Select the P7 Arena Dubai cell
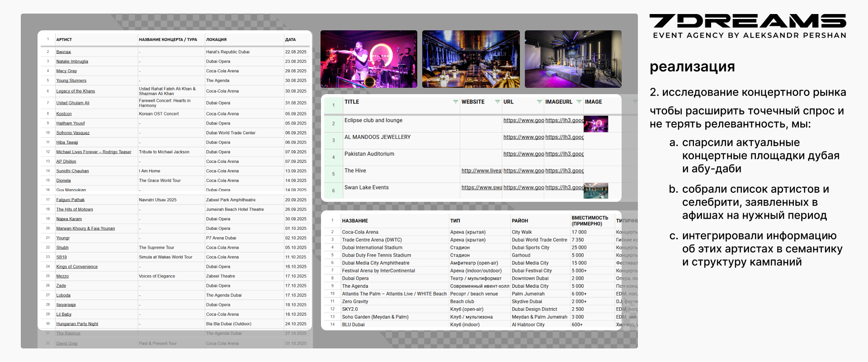 pos(244,238)
